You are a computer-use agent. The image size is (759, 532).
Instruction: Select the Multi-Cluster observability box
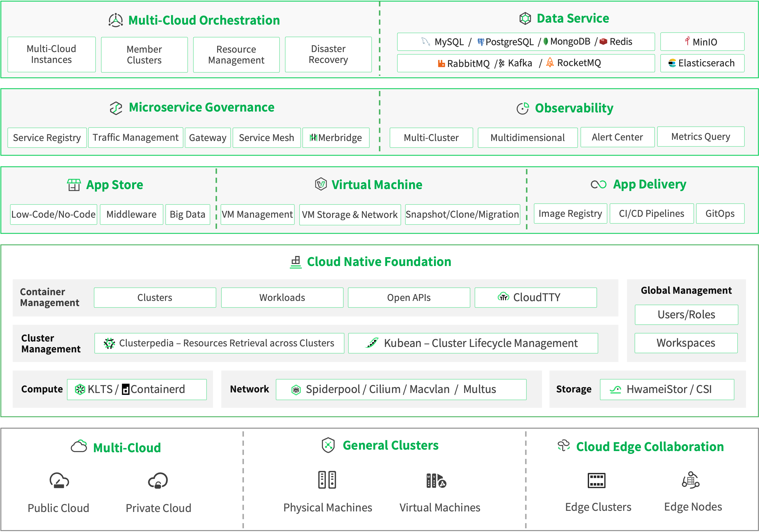click(431, 138)
